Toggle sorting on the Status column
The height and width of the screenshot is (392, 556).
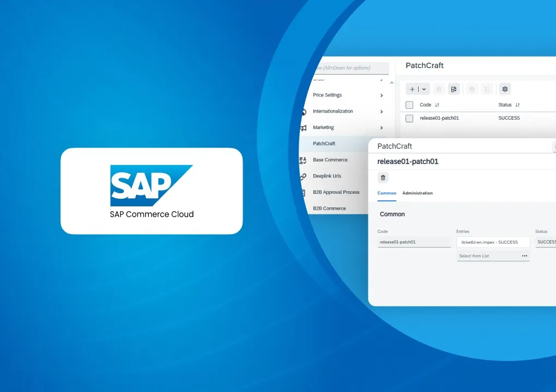tap(517, 105)
